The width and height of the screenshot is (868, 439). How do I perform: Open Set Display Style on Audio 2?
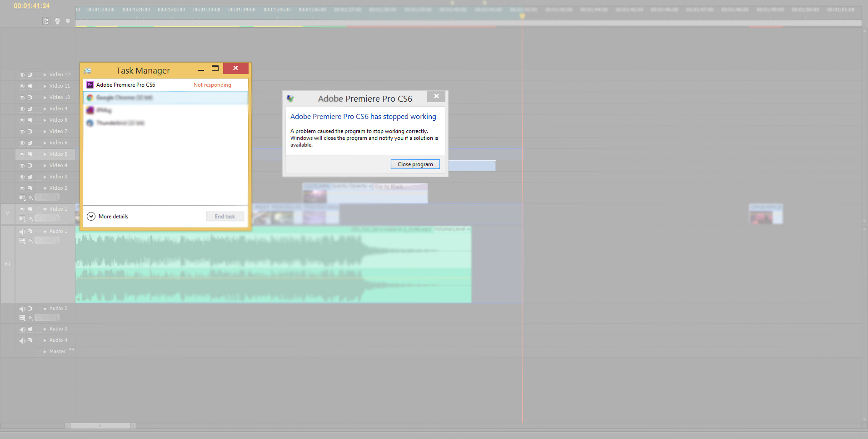click(22, 317)
